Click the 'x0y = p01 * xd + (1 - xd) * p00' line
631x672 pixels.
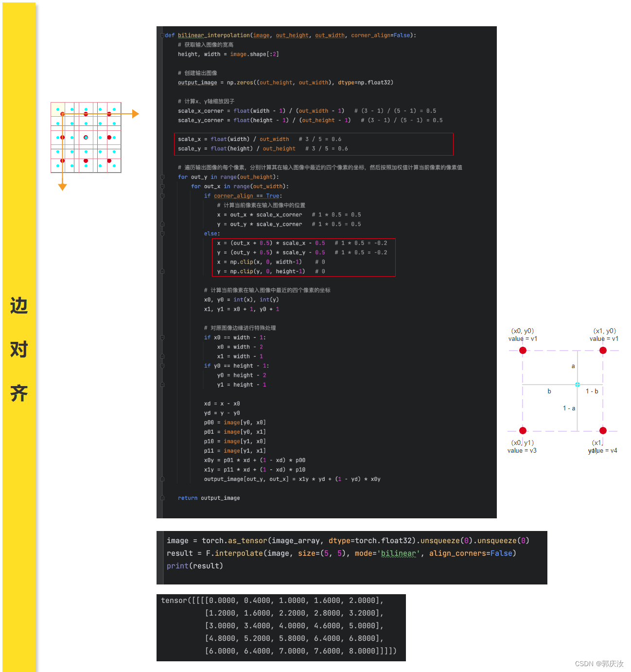coord(254,460)
